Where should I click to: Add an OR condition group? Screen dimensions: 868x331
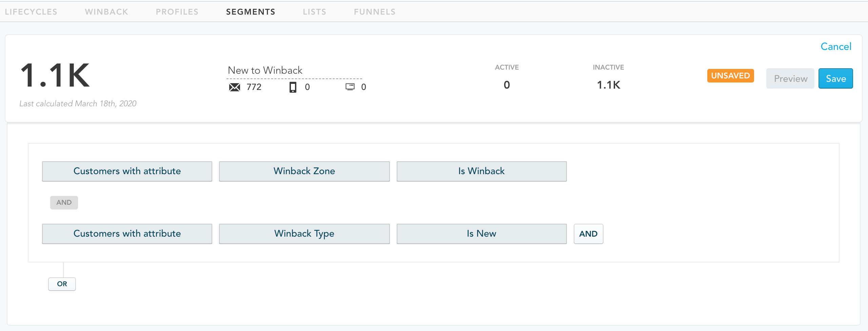tap(62, 284)
